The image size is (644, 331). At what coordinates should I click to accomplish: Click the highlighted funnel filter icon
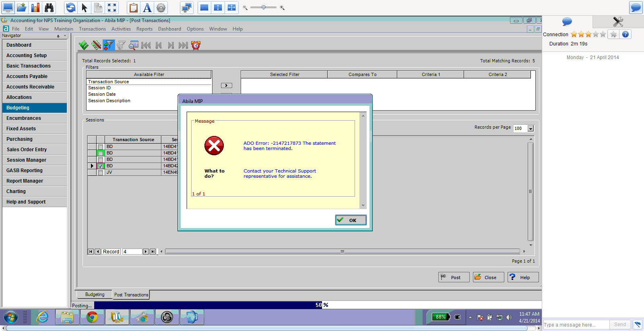point(109,45)
